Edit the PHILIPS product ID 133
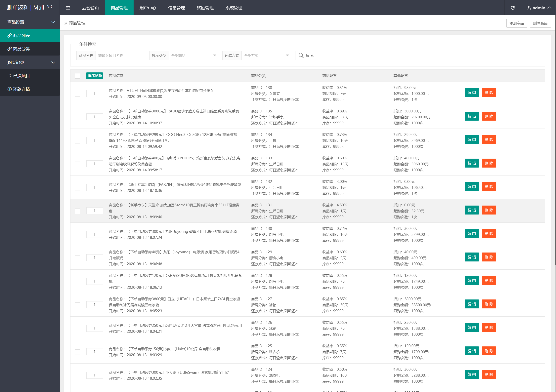The width and height of the screenshot is (556, 392). point(471,163)
